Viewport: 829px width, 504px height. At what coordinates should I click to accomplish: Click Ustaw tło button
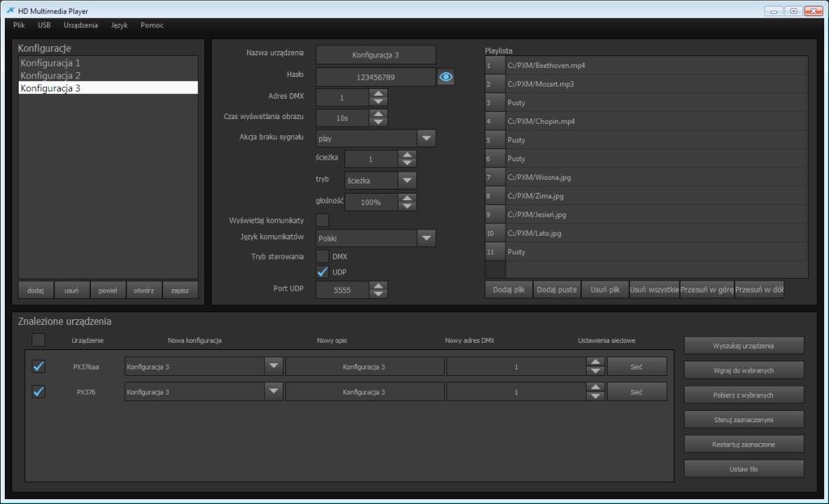tap(744, 468)
